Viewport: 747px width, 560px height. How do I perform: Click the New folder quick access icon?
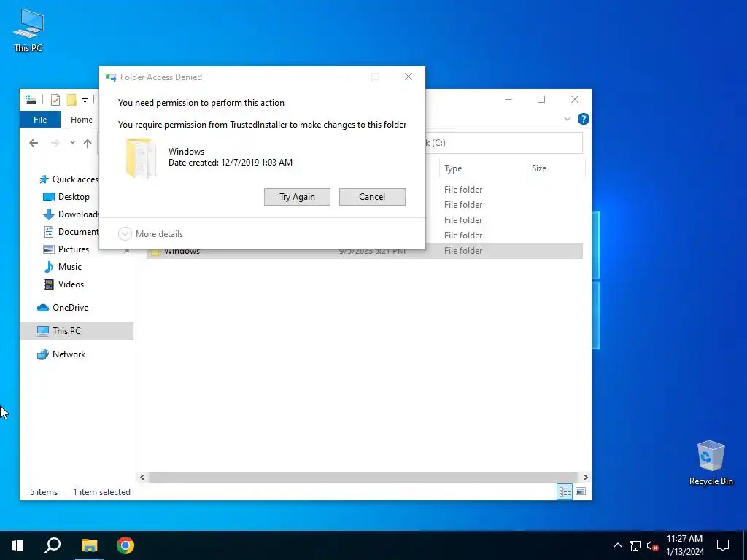pyautogui.click(x=71, y=99)
